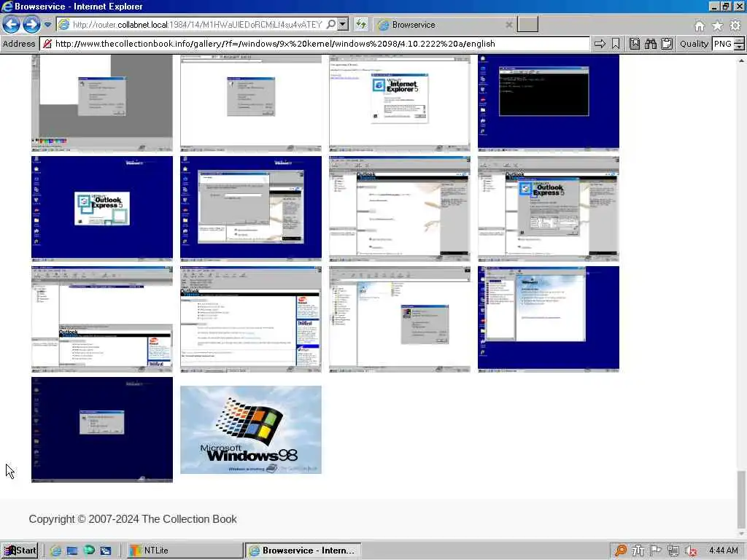The image size is (747, 560).
Task: Open the IE Tools gear icon
Action: click(x=735, y=26)
